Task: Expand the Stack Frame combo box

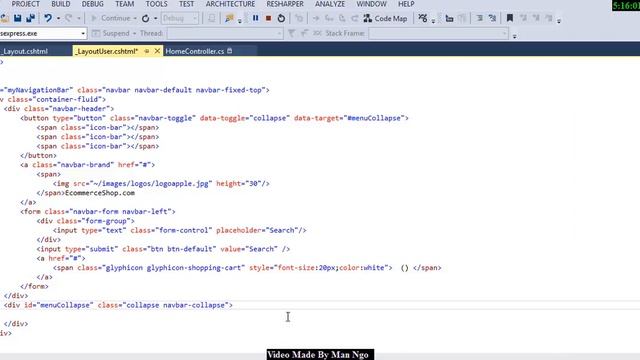Action: [438, 33]
